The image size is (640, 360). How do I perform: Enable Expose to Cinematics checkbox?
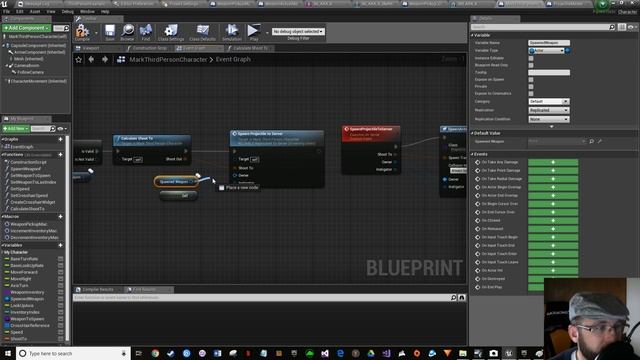click(x=531, y=93)
